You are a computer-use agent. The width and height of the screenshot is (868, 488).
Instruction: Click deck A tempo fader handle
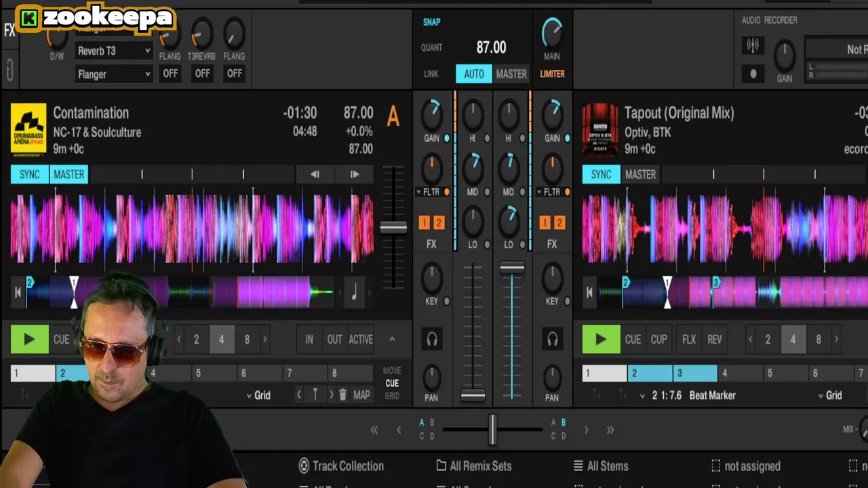pyautogui.click(x=393, y=228)
